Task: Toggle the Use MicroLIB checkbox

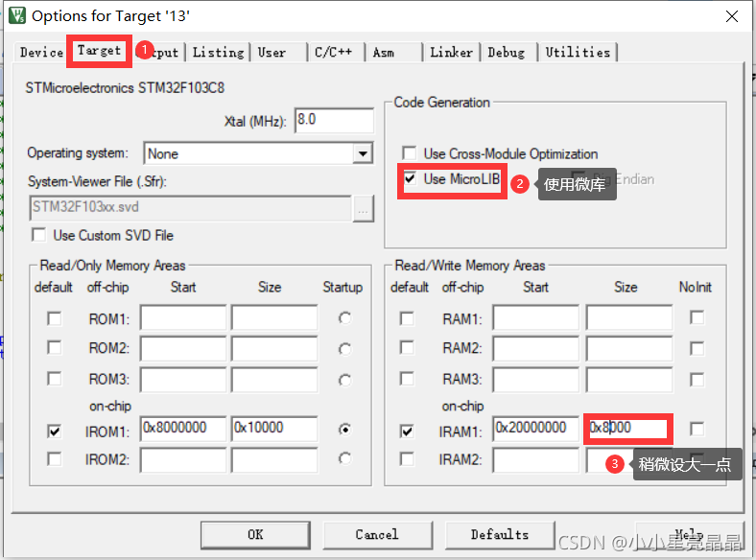Action: click(x=410, y=178)
